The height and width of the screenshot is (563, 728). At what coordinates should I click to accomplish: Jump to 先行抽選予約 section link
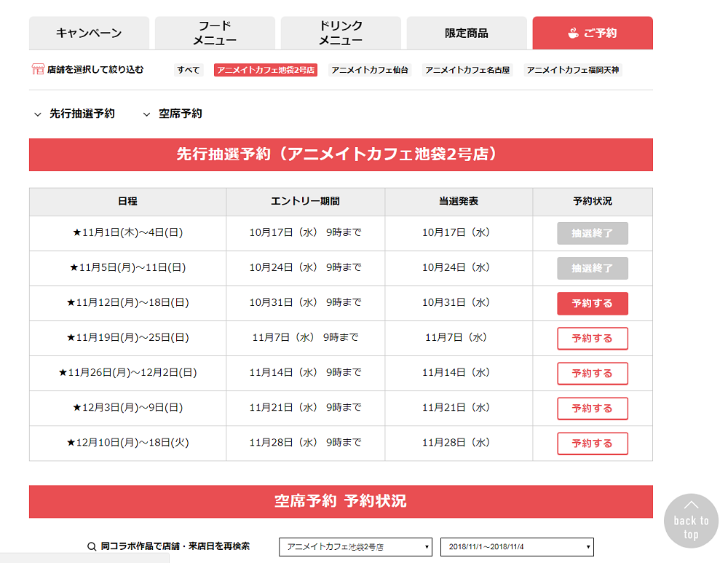tap(82, 114)
